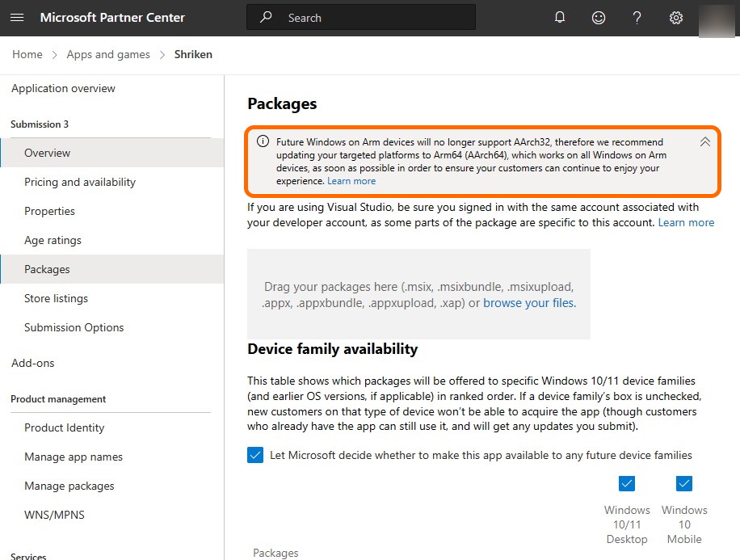Toggle the Windows 10/11 Desktop checkbox
This screenshot has width=740, height=560.
pyautogui.click(x=627, y=483)
